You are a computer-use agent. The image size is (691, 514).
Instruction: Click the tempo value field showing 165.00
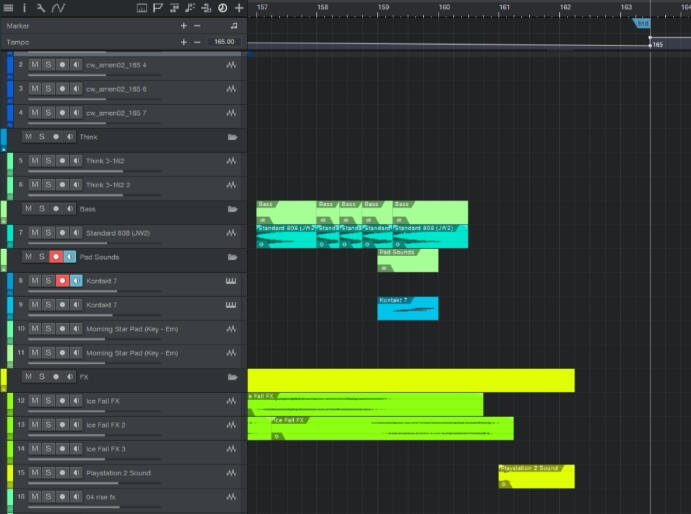(223, 42)
